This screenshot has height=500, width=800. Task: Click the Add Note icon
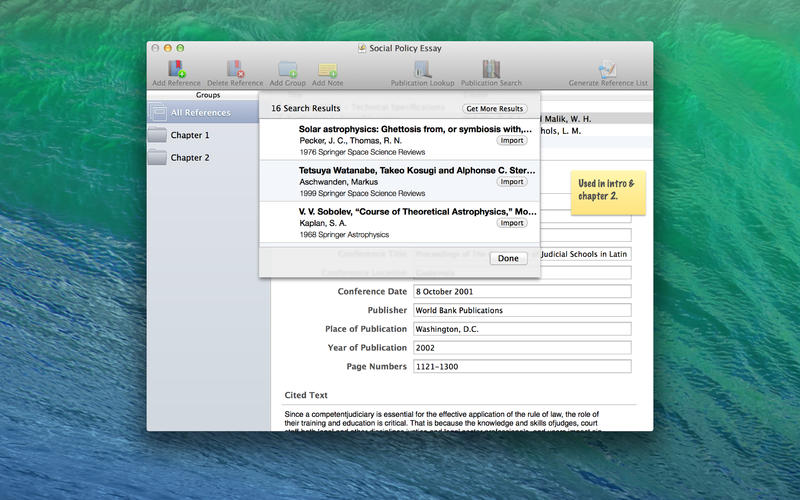327,69
